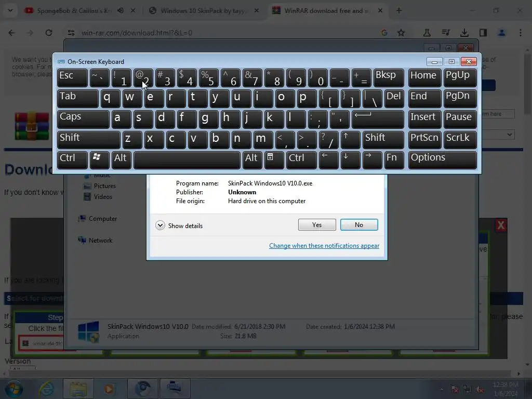Open Chrome downloads icon
This screenshot has height=399, width=532.
point(464,33)
